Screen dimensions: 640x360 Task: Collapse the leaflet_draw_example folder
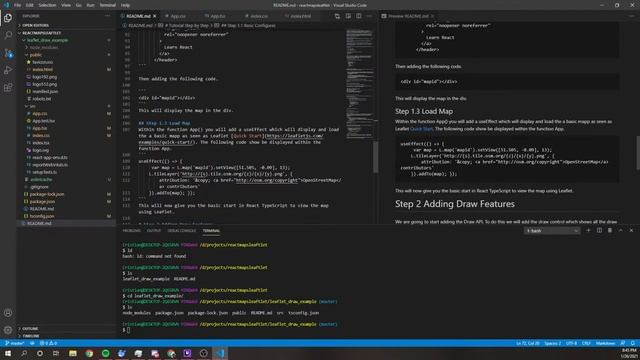coord(47,40)
